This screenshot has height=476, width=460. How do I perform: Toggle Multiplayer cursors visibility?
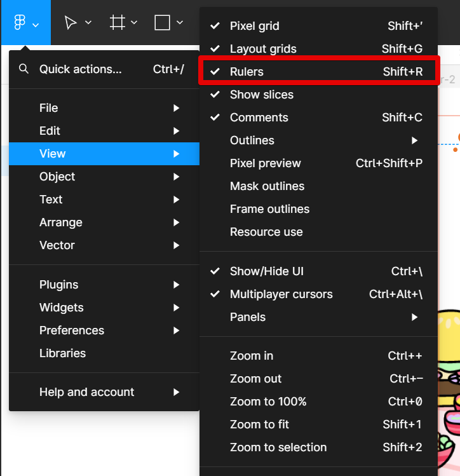point(281,294)
